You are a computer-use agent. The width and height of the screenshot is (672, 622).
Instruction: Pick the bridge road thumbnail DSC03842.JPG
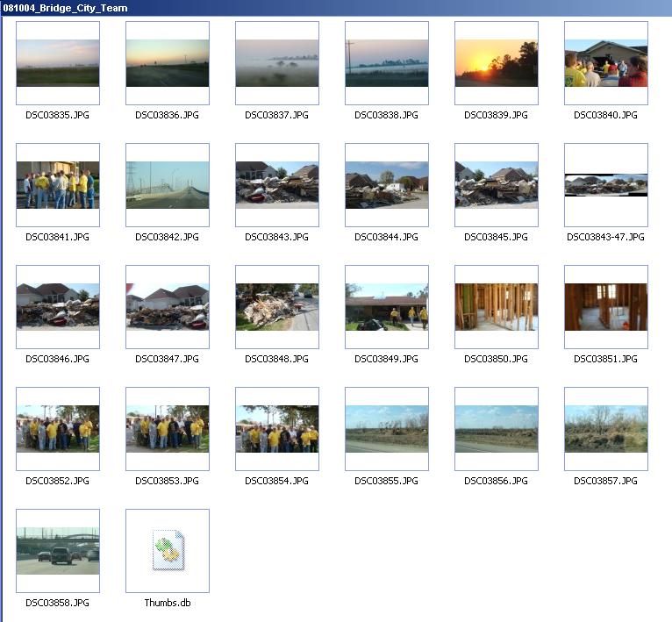168,185
